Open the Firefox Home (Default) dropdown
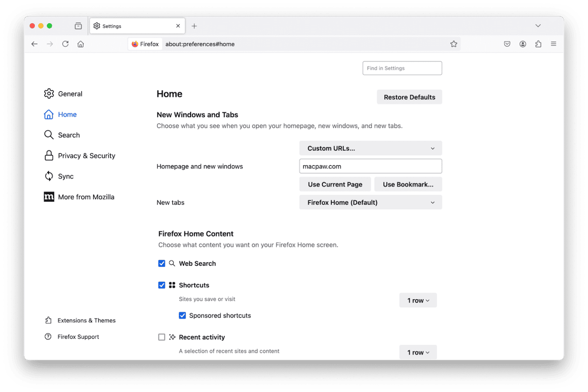This screenshot has width=588, height=392. coord(370,203)
